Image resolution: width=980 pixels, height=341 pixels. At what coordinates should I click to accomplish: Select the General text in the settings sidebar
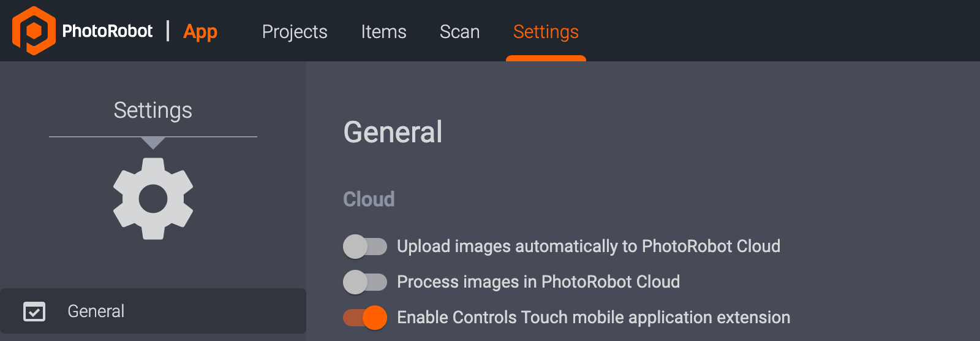coord(96,312)
